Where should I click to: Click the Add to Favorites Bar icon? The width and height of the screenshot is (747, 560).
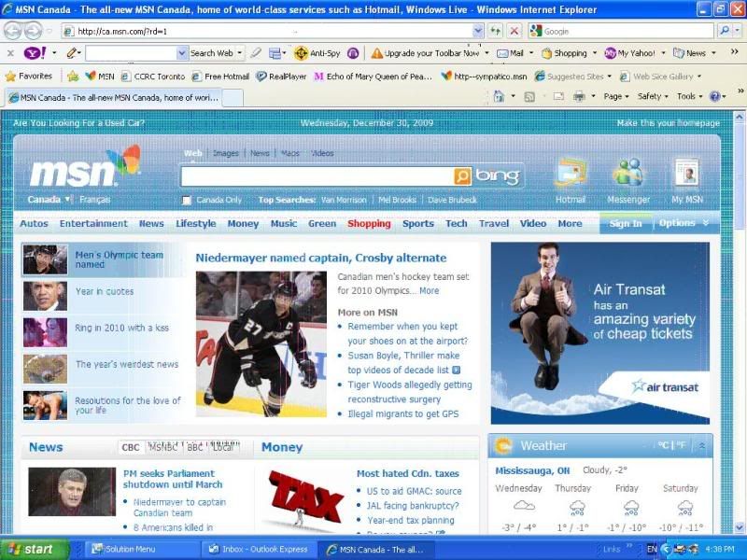tap(73, 77)
